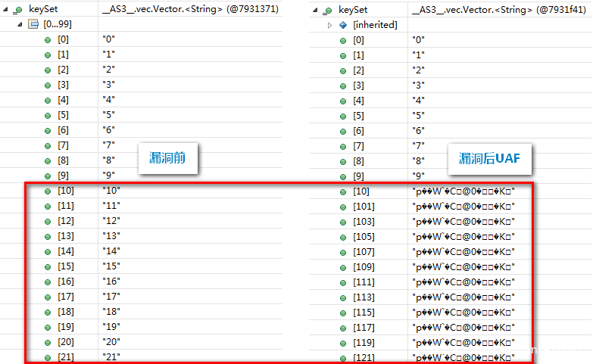The image size is (593, 364).
Task: Click the corrupted string value of row [101]
Action: (x=463, y=207)
